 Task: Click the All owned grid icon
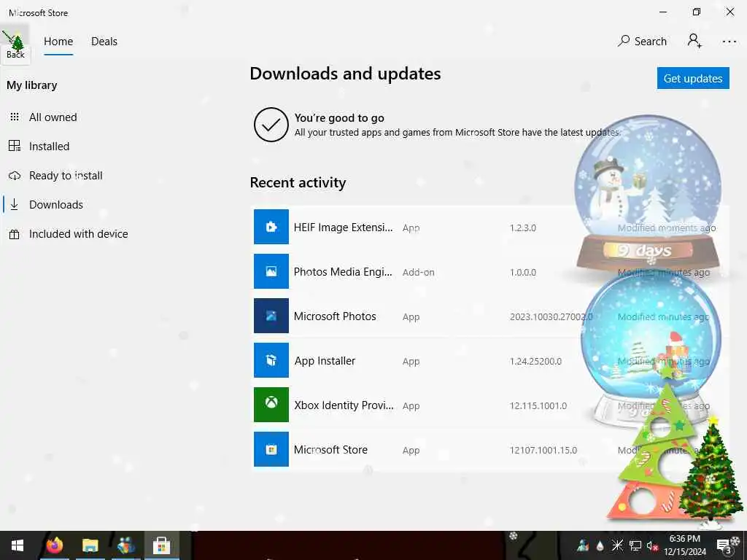coord(15,117)
